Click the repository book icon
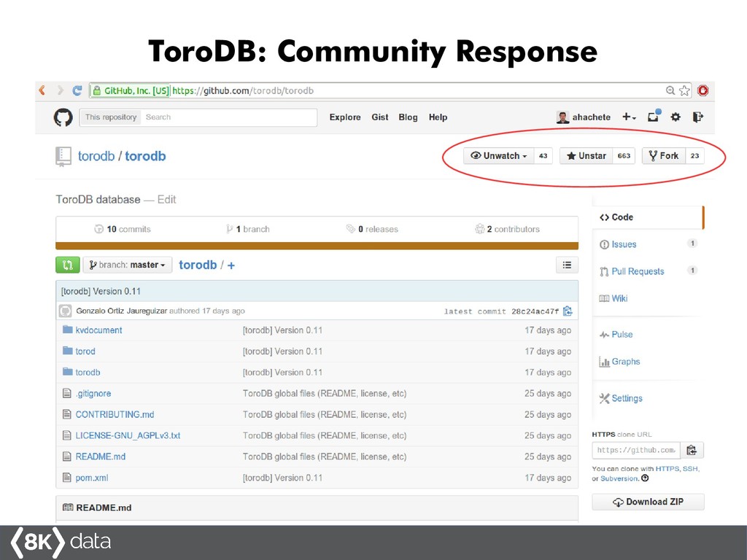 pos(63,157)
